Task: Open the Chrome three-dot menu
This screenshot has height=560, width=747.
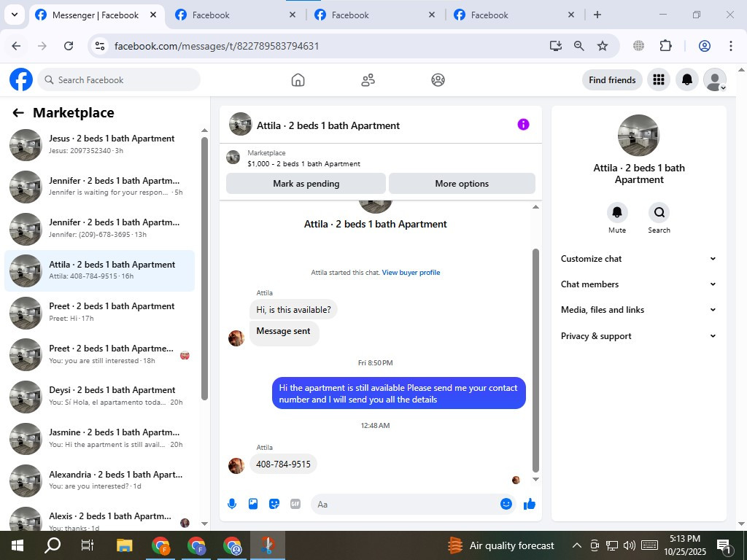Action: (731, 46)
